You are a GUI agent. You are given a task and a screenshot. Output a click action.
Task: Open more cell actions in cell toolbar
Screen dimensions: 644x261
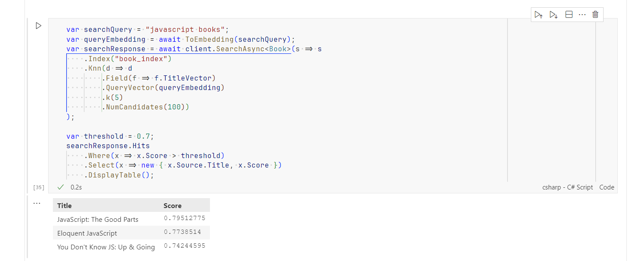coord(582,15)
